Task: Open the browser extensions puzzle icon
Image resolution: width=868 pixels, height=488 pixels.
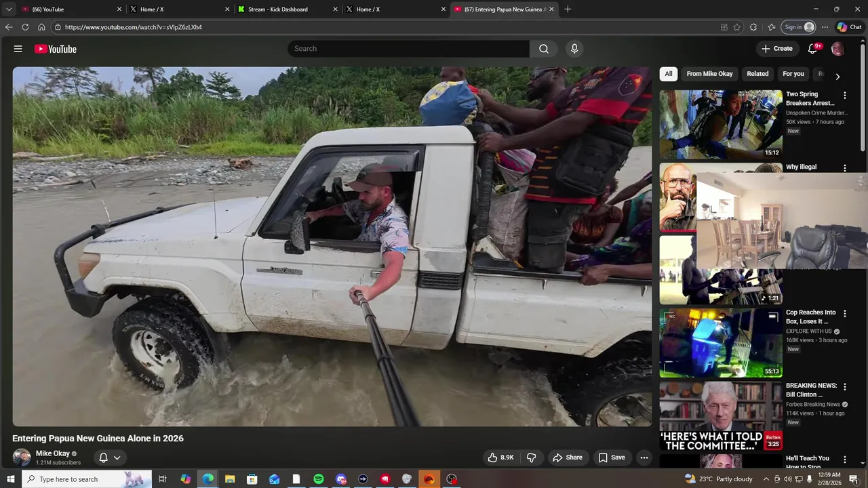Action: [753, 27]
